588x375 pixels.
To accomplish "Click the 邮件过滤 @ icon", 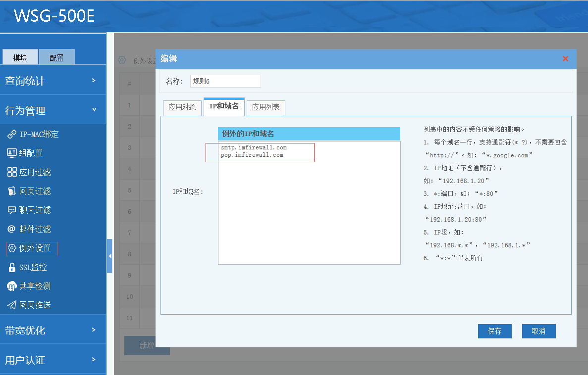I will (12, 229).
